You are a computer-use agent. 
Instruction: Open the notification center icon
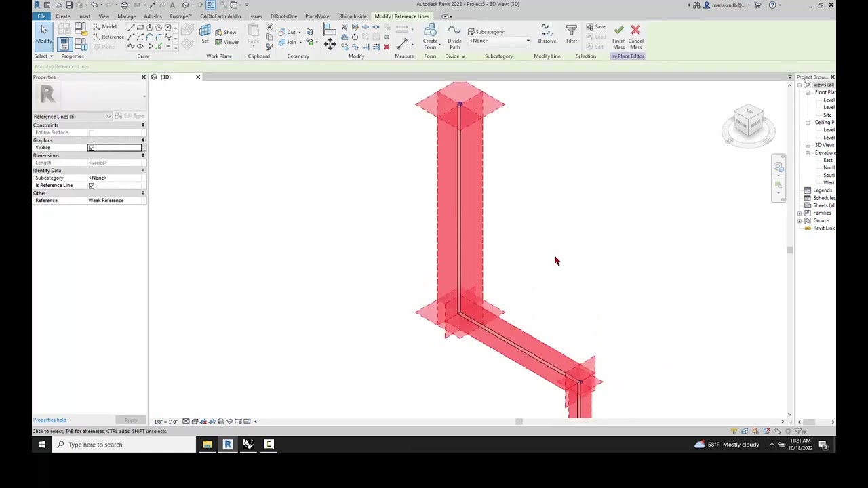point(823,445)
